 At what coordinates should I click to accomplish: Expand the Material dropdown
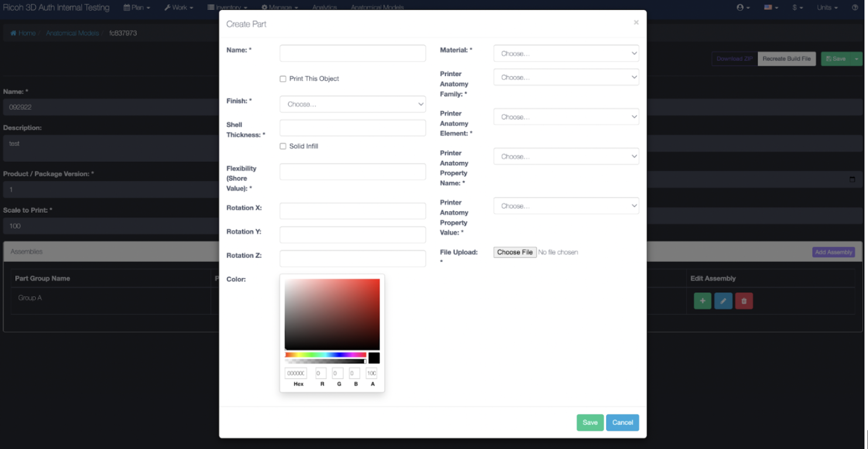tap(566, 53)
